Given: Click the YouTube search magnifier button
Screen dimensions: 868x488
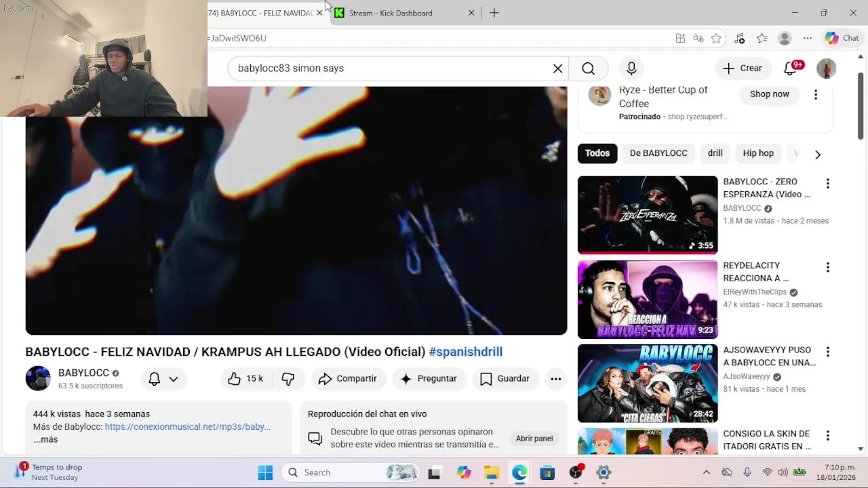Looking at the screenshot, I should coord(588,68).
